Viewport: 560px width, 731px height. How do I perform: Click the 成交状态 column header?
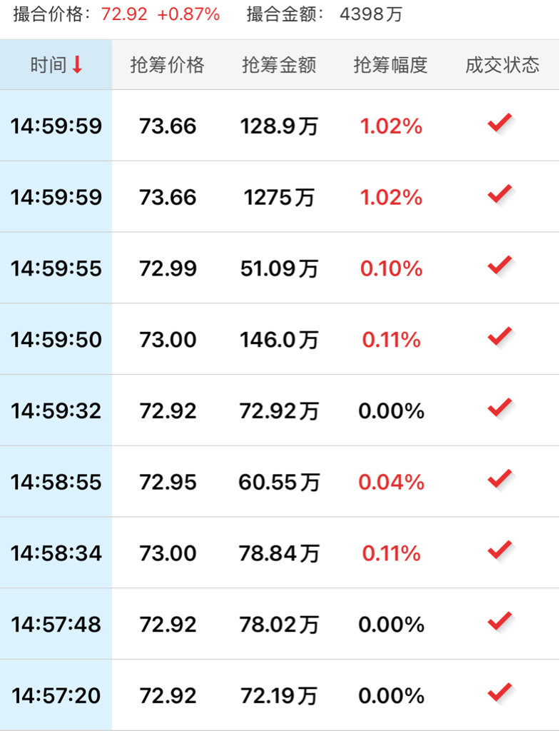(503, 65)
